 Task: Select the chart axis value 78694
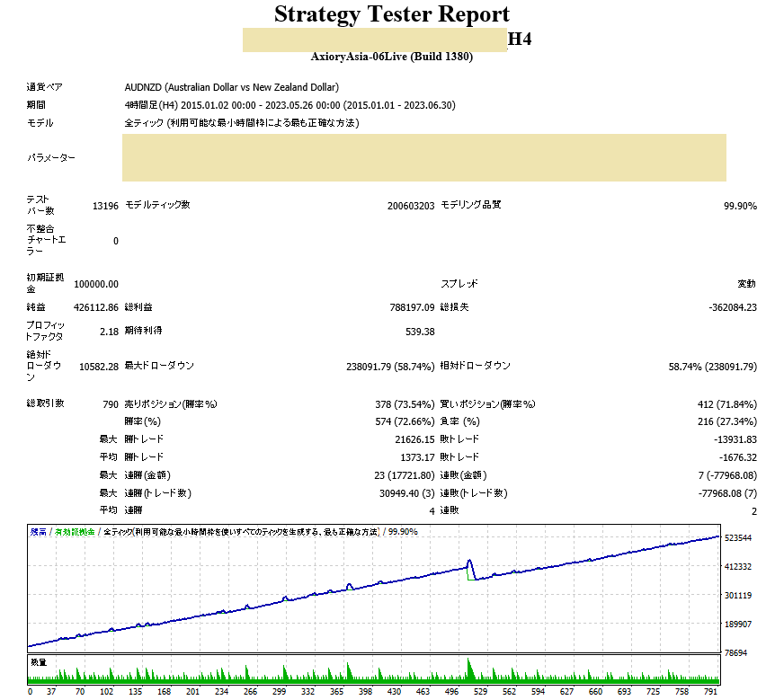736,653
